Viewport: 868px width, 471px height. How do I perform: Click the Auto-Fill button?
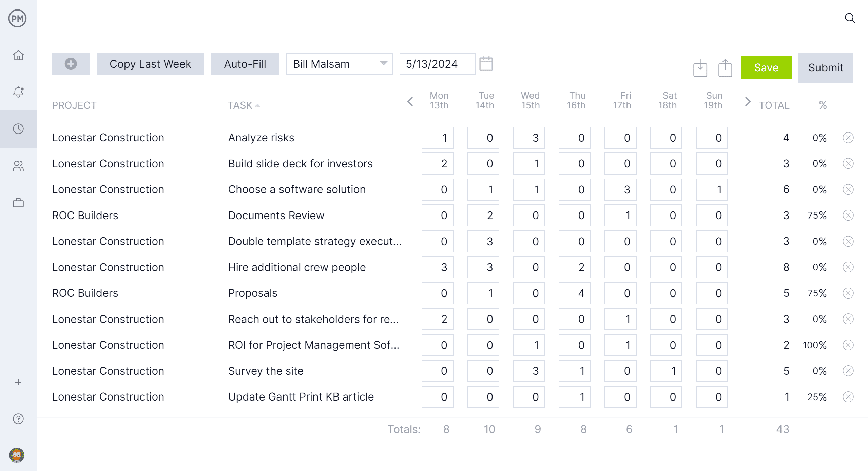pyautogui.click(x=245, y=64)
